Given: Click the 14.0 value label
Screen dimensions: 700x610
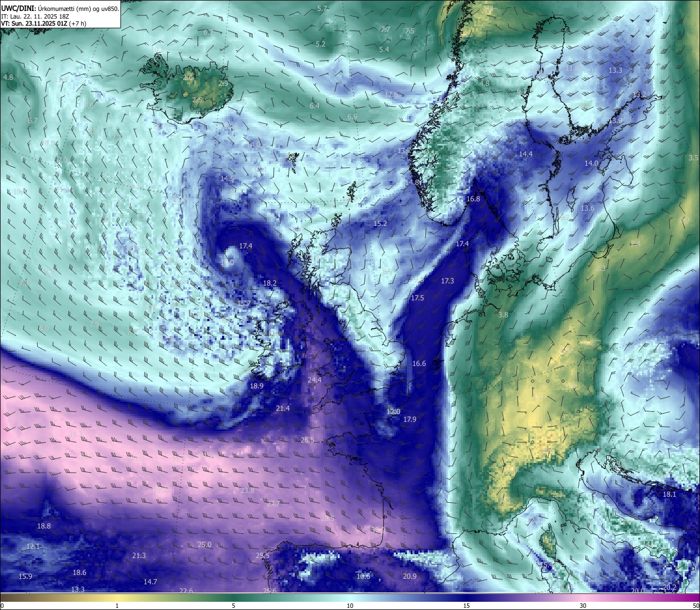Looking at the screenshot, I should tap(591, 163).
